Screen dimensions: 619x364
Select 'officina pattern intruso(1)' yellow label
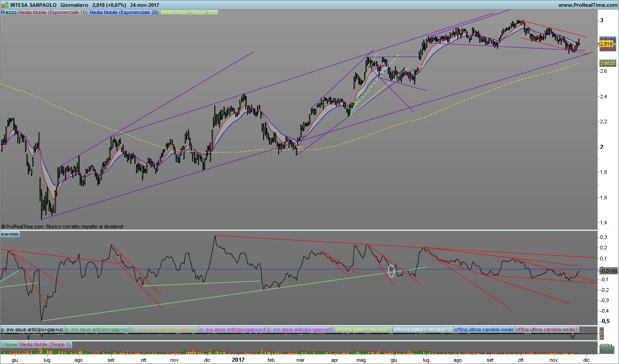(x=363, y=329)
